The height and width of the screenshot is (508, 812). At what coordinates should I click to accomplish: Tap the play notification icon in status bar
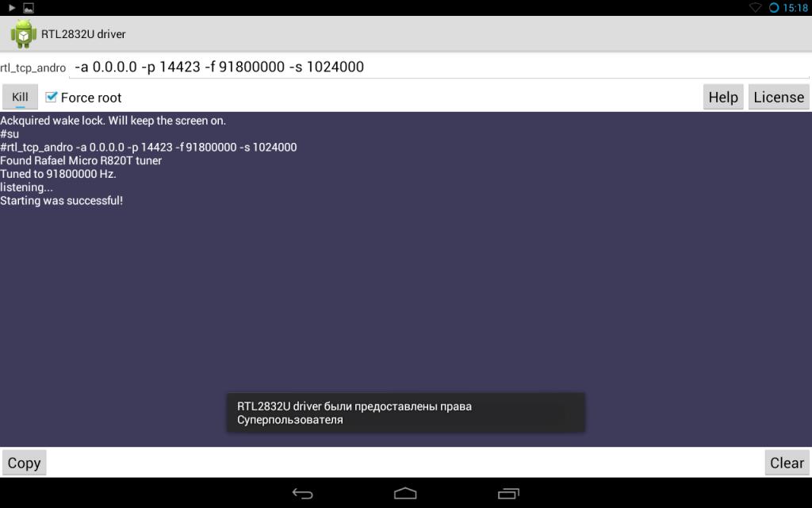tap(12, 8)
